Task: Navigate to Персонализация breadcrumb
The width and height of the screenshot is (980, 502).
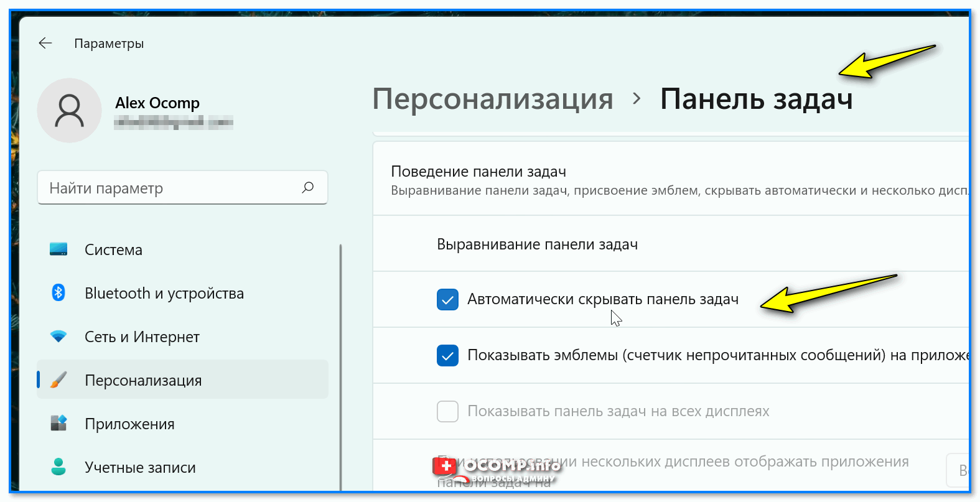Action: pyautogui.click(x=493, y=99)
